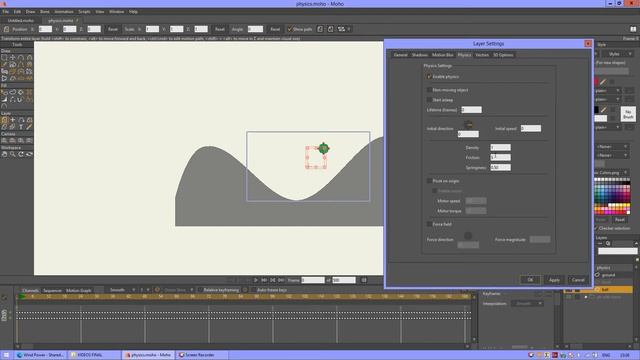
Task: Toggle Relative keyframing in timeline
Action: (x=200, y=290)
